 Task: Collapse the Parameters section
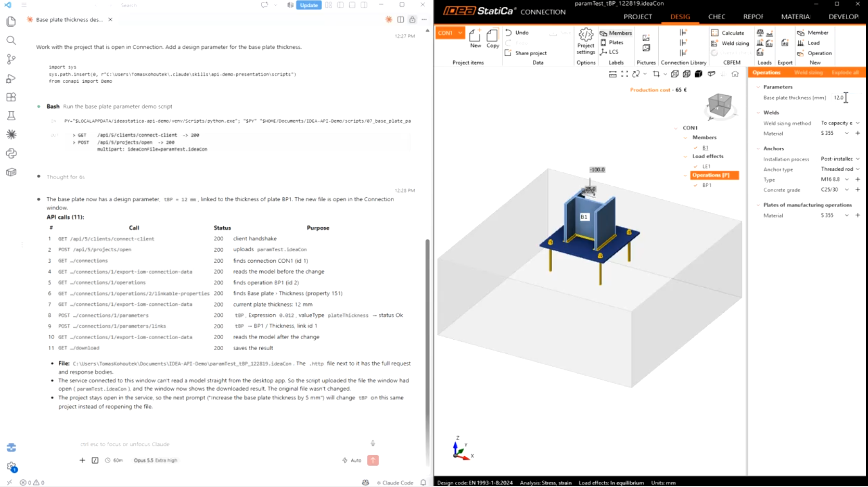758,87
